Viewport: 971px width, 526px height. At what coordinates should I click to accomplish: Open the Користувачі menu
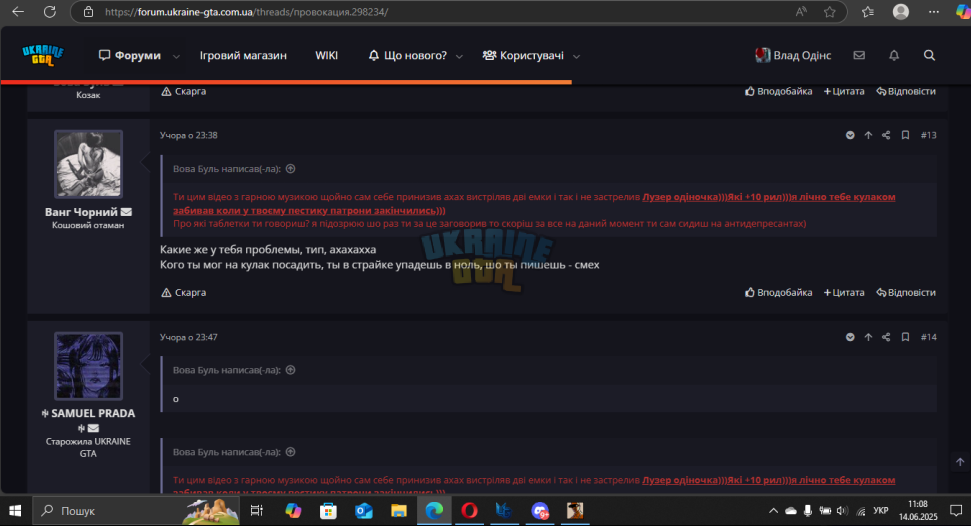523,55
